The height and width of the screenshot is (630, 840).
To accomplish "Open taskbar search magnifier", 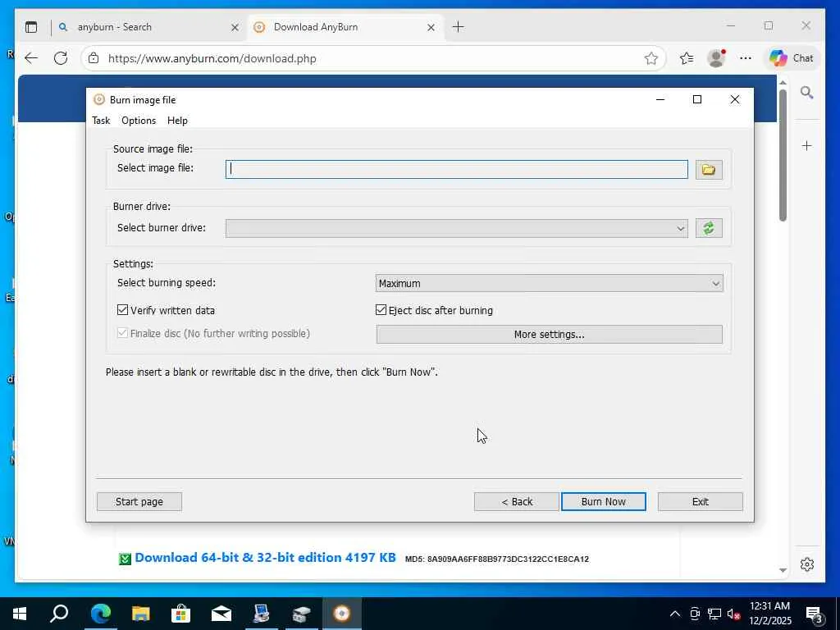I will click(x=59, y=614).
